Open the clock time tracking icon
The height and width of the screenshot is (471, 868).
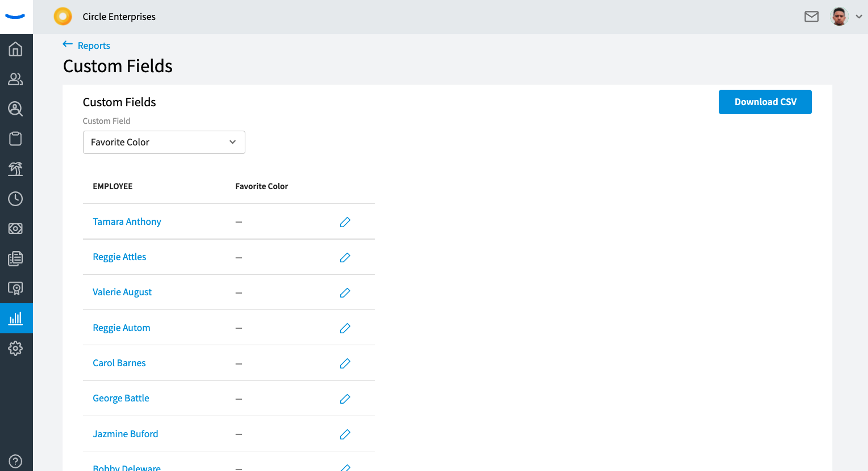point(16,199)
